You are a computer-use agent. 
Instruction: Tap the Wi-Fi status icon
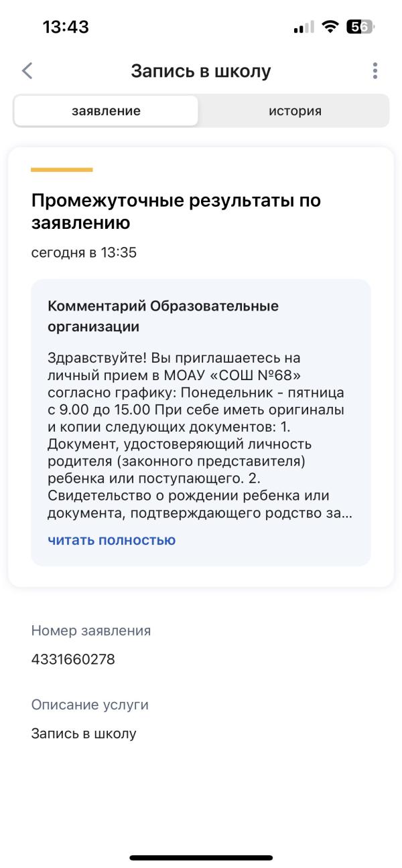click(x=330, y=27)
